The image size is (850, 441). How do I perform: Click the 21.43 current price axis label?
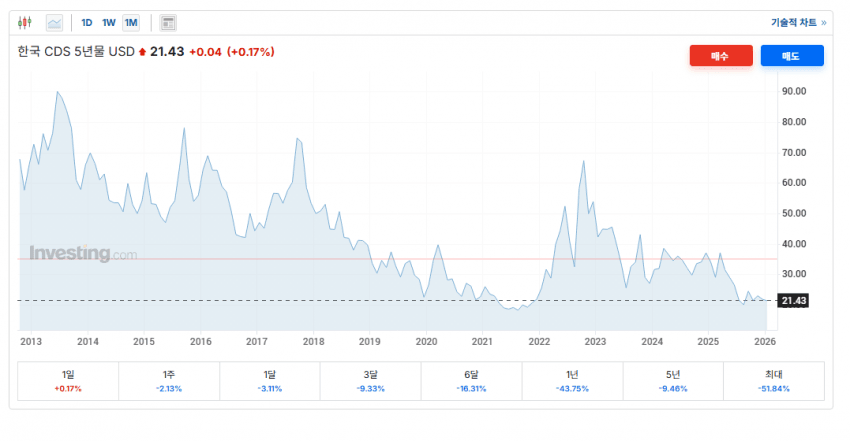pyautogui.click(x=796, y=301)
